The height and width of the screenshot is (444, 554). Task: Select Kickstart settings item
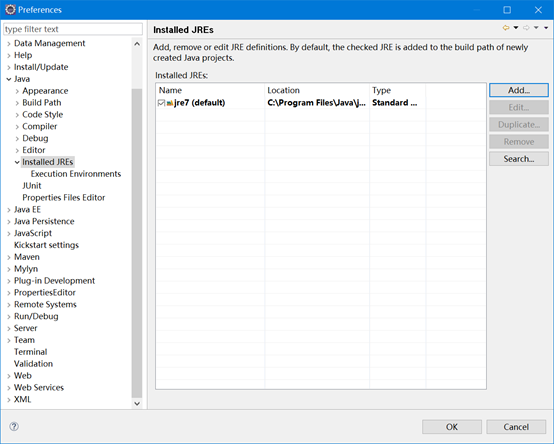click(46, 245)
